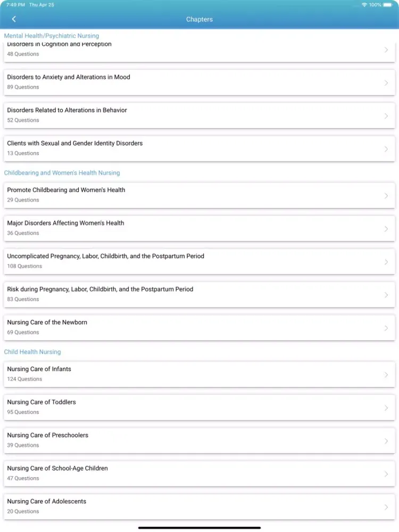
Task: Open Nursing Care of School-Age Children
Action: click(199, 473)
